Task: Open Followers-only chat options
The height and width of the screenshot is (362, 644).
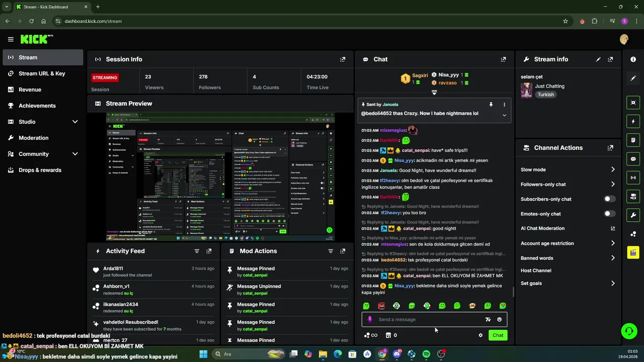Action: pos(568,184)
